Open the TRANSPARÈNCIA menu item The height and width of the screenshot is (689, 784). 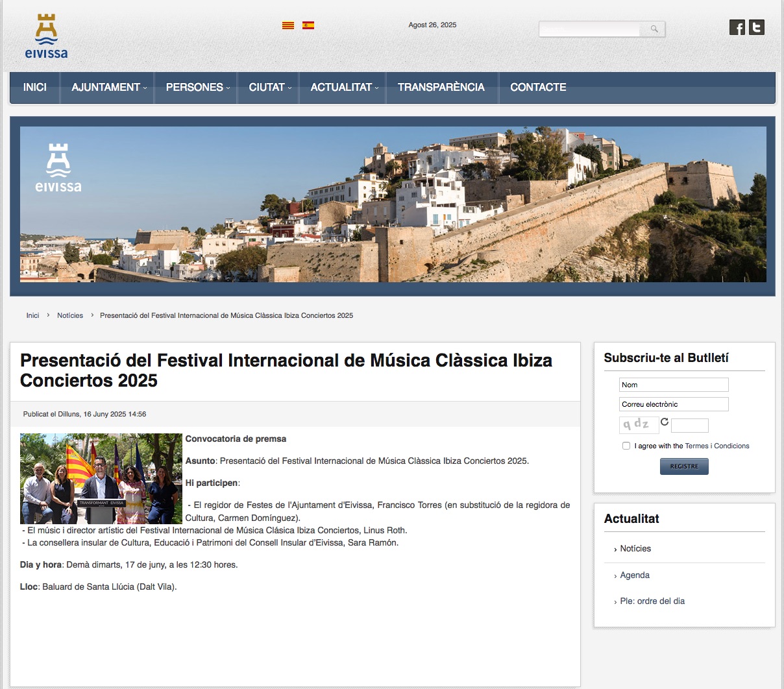[441, 87]
